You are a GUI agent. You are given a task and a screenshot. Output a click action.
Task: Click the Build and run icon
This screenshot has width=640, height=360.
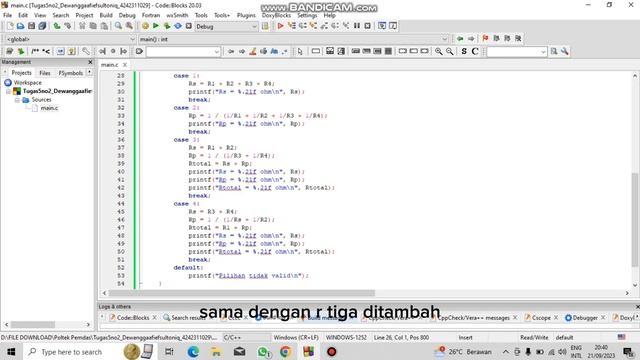coord(167,26)
